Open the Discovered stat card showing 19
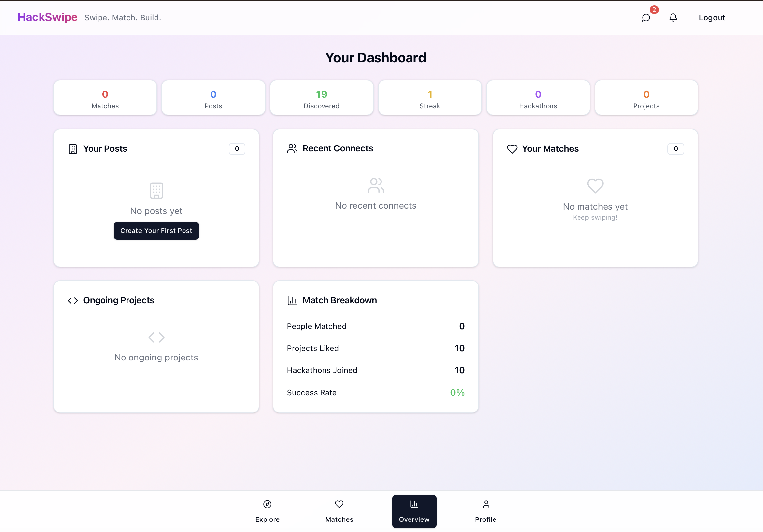 321,98
